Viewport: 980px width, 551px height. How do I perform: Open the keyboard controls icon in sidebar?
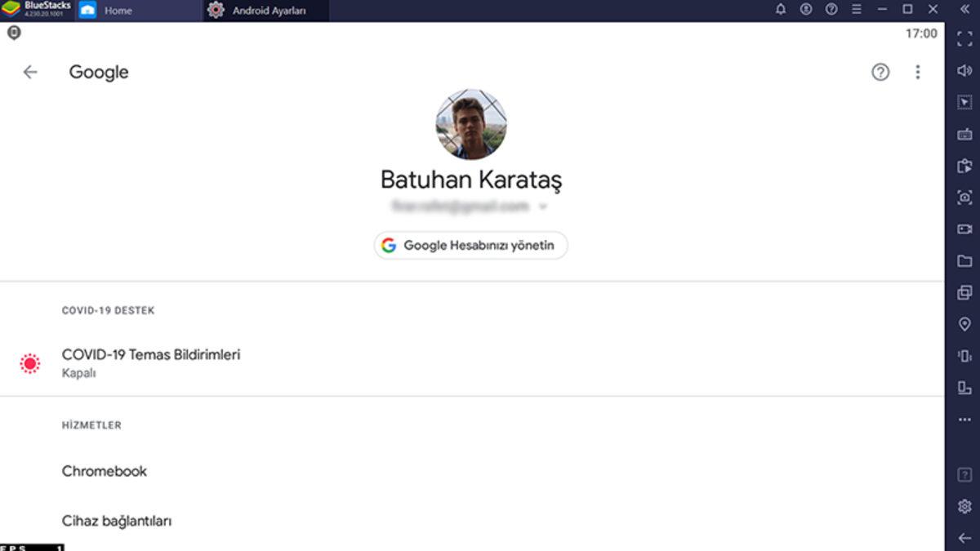(964, 134)
